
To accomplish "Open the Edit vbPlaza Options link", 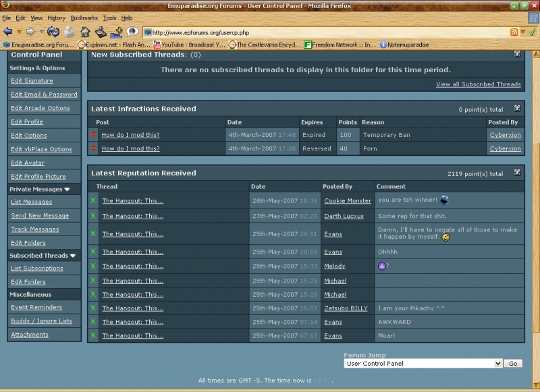I will click(41, 149).
